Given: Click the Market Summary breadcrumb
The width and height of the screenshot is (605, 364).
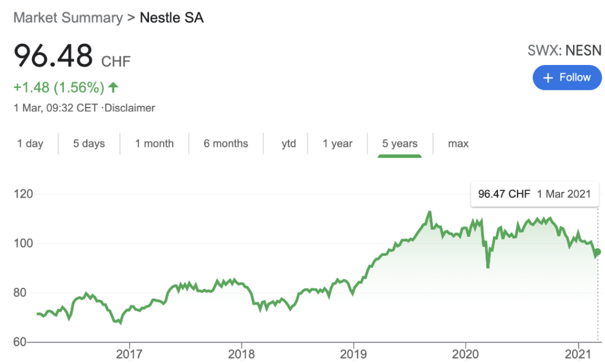Looking at the screenshot, I should (68, 17).
